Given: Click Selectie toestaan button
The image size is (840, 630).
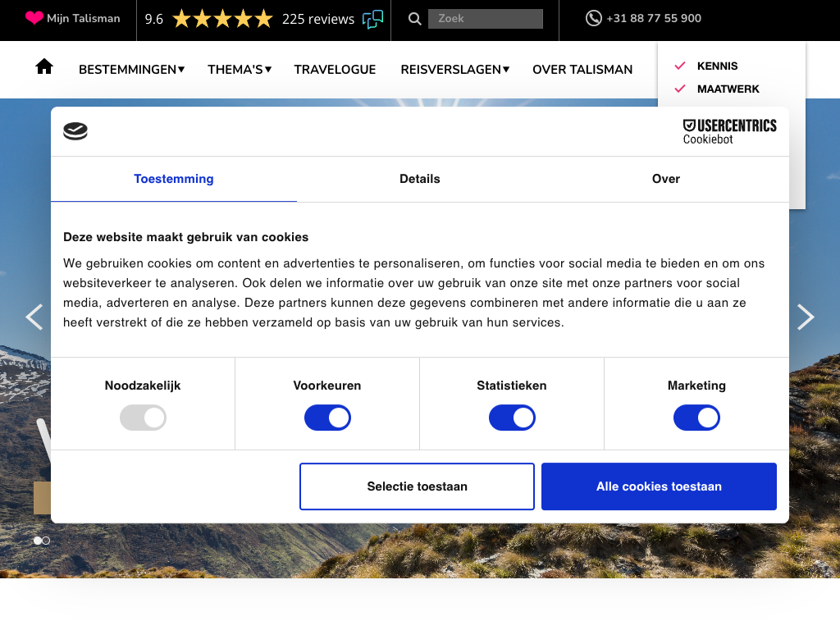Looking at the screenshot, I should pyautogui.click(x=417, y=486).
